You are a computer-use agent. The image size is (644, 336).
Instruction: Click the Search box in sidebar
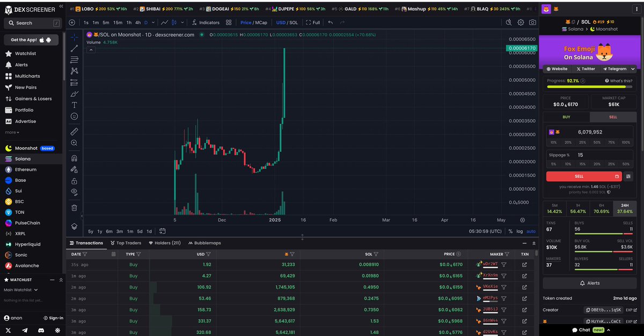(x=32, y=23)
